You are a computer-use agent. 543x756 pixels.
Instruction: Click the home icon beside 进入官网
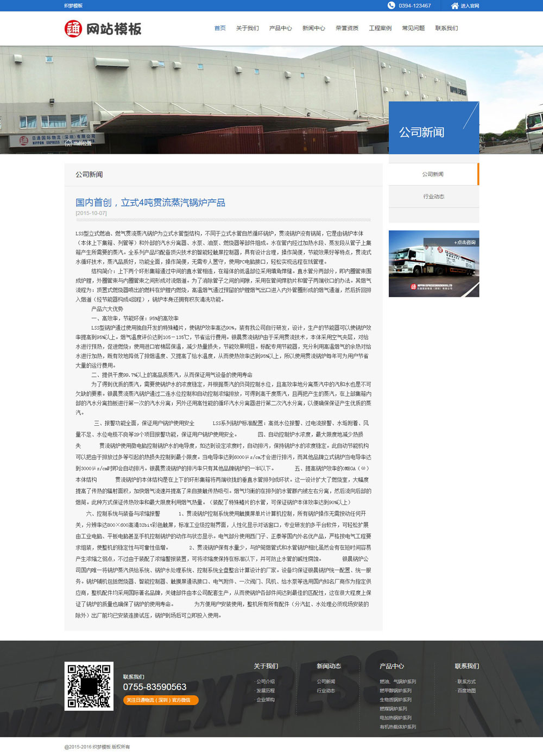[454, 6]
